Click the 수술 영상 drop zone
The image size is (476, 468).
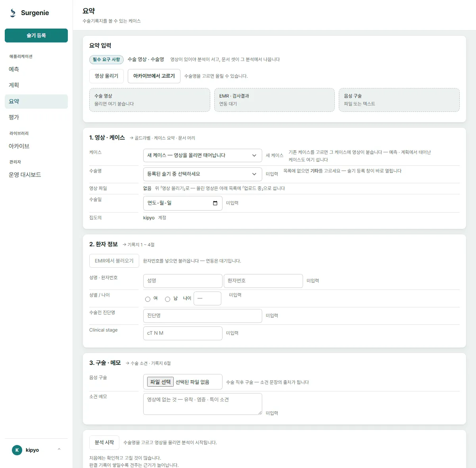[150, 100]
